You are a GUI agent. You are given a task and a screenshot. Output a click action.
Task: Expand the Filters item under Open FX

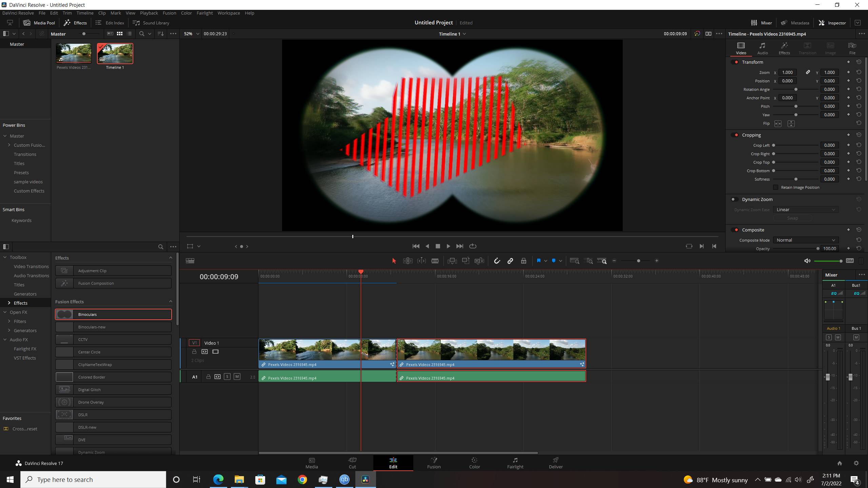9,321
